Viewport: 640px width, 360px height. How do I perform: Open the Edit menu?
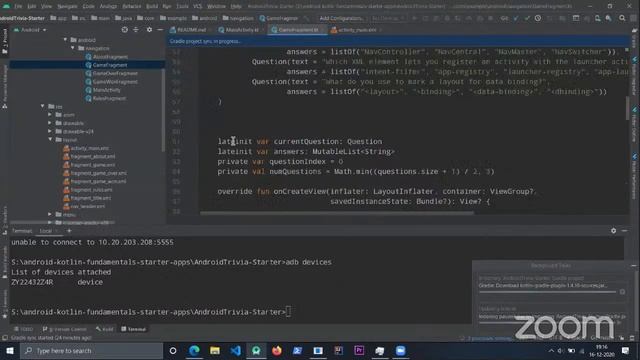point(31,7)
